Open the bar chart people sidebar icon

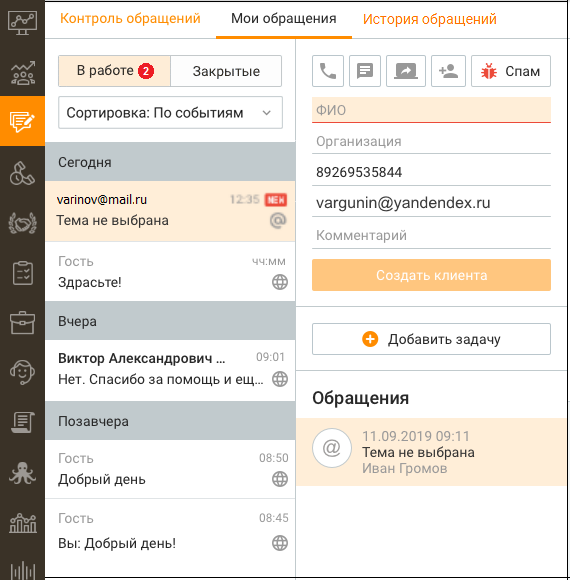[x=23, y=523]
